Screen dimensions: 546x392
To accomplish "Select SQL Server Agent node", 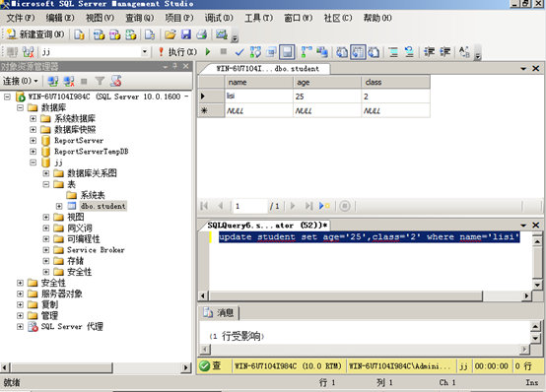I will pyautogui.click(x=72, y=327).
